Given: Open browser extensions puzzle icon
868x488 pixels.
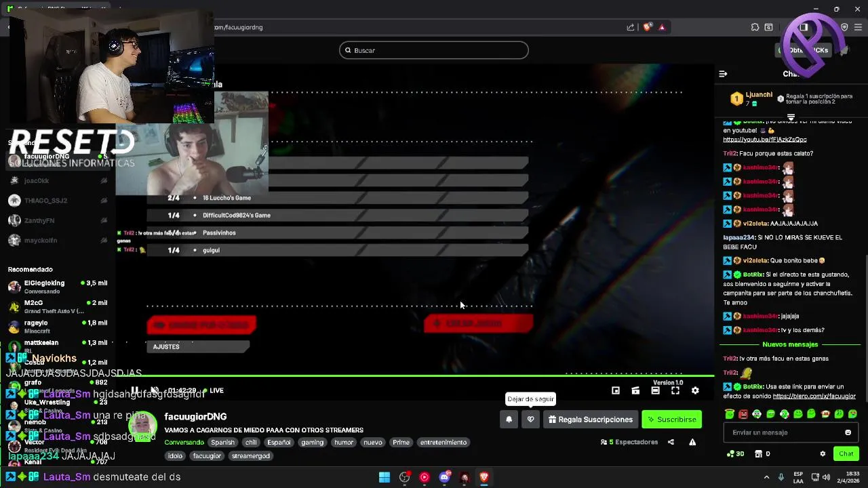Looking at the screenshot, I should click(x=755, y=27).
